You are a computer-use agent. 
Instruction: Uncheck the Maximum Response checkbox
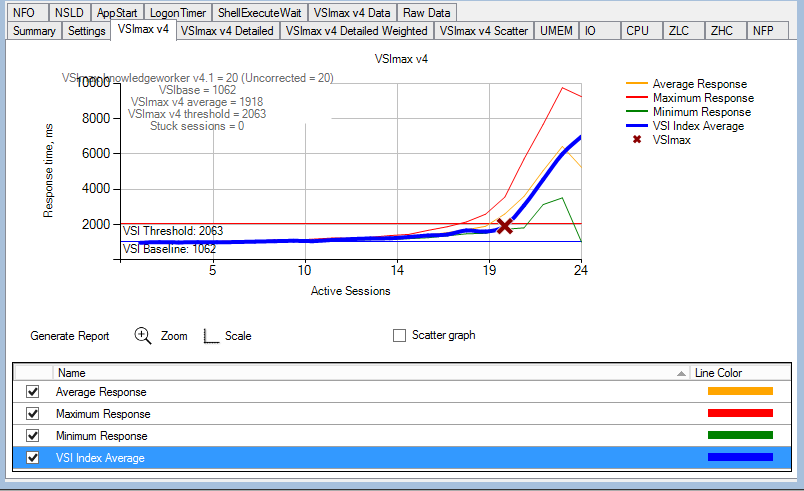click(x=32, y=414)
